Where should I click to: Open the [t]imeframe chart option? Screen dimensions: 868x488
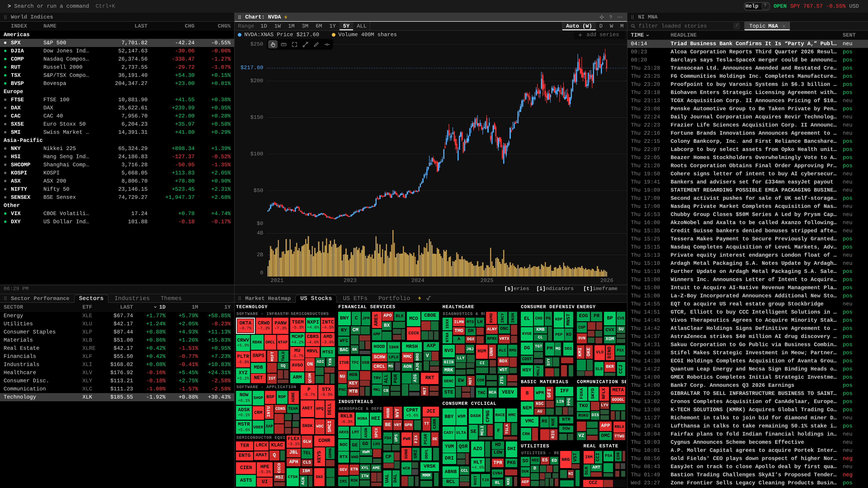click(x=600, y=289)
